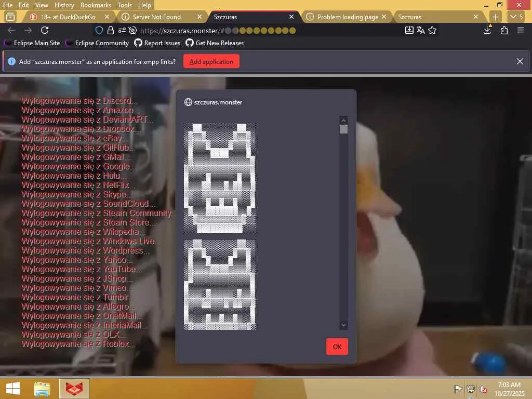The image size is (532, 399).
Task: Click 'Wylogowywanie się z Steam Community' line
Action: (x=98, y=213)
